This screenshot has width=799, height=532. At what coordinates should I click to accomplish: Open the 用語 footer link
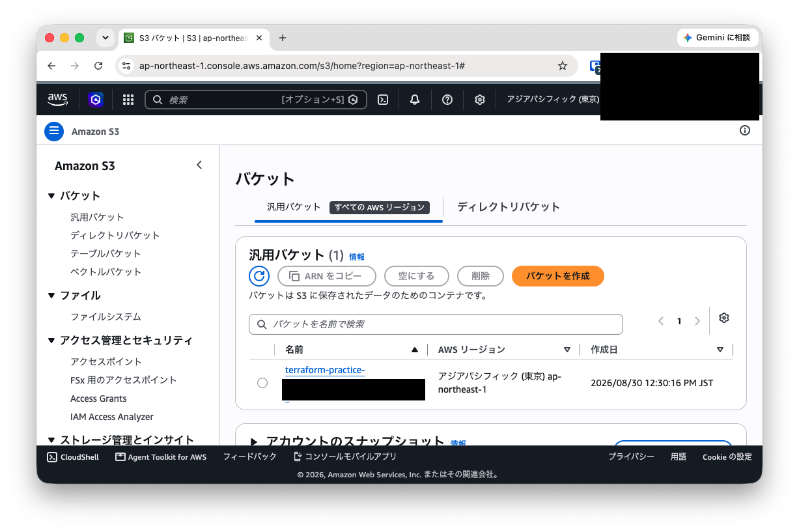click(x=679, y=457)
